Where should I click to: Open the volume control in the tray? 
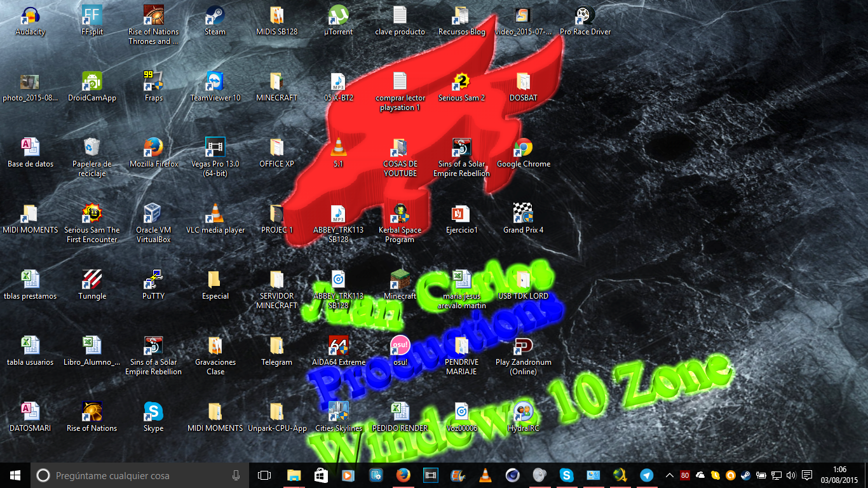click(791, 475)
